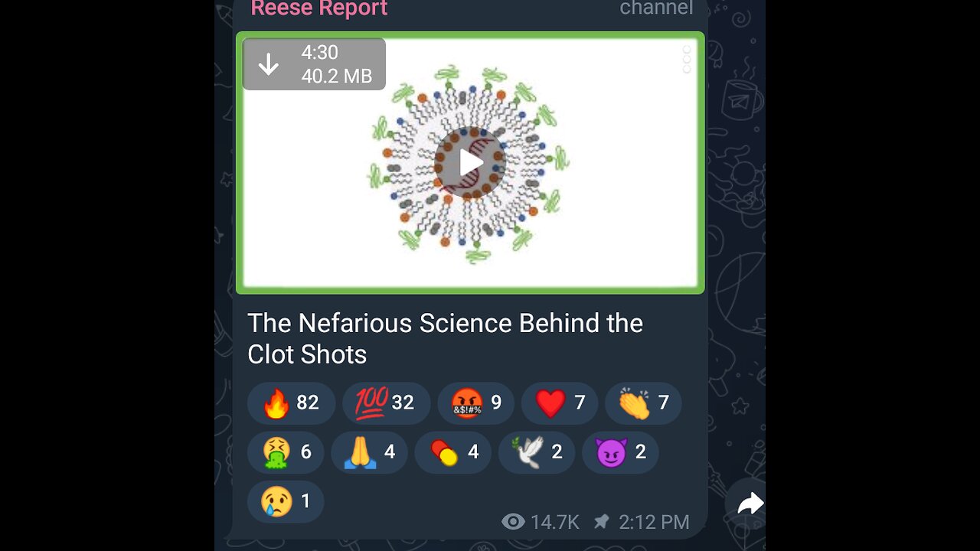Screen dimensions: 980x551
Task: Add the clapping hands reaction
Action: tap(643, 403)
